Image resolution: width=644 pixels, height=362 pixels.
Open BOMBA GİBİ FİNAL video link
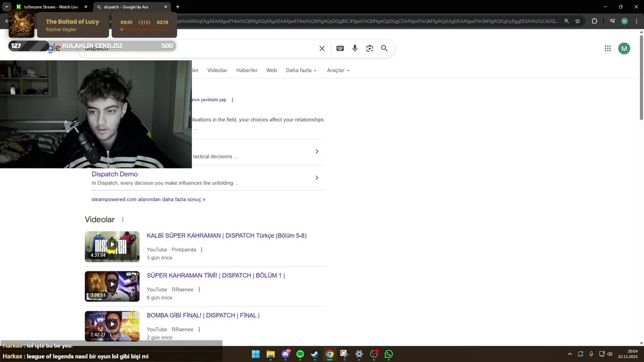pyautogui.click(x=203, y=315)
